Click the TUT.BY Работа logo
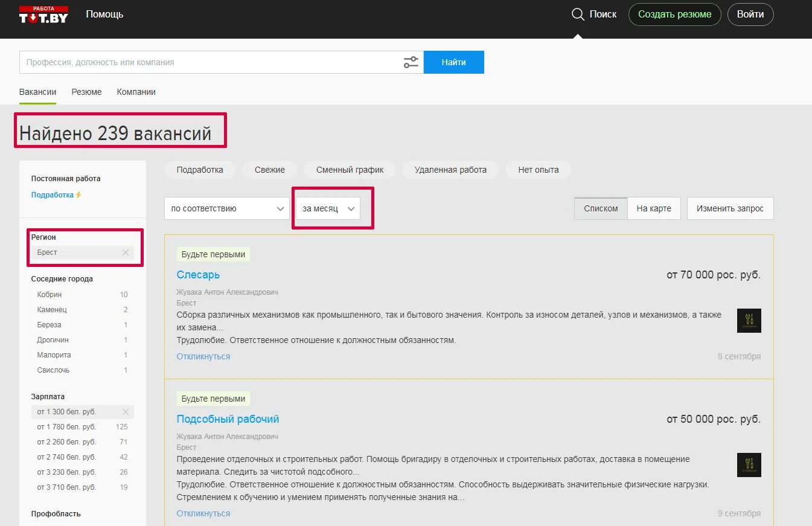Viewport: 812px width, 526px height. [43, 14]
